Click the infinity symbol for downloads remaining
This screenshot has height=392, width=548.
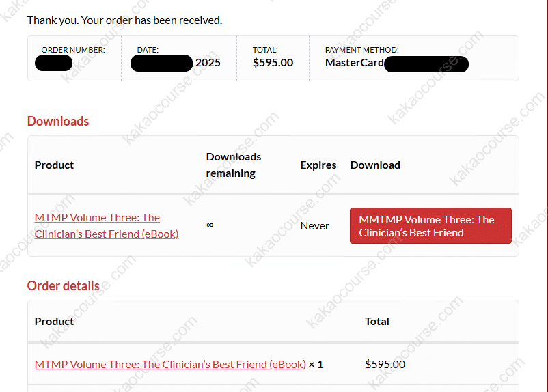[210, 225]
